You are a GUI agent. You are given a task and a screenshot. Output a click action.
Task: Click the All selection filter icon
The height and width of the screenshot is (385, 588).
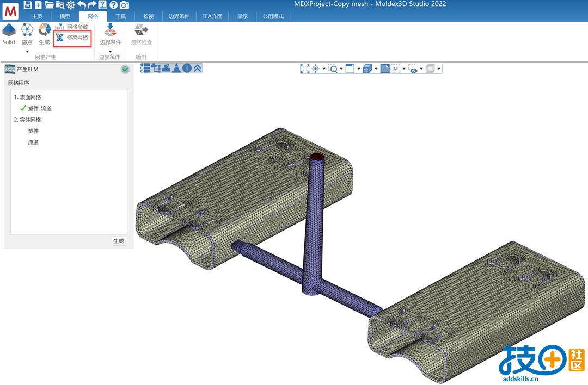click(x=396, y=69)
